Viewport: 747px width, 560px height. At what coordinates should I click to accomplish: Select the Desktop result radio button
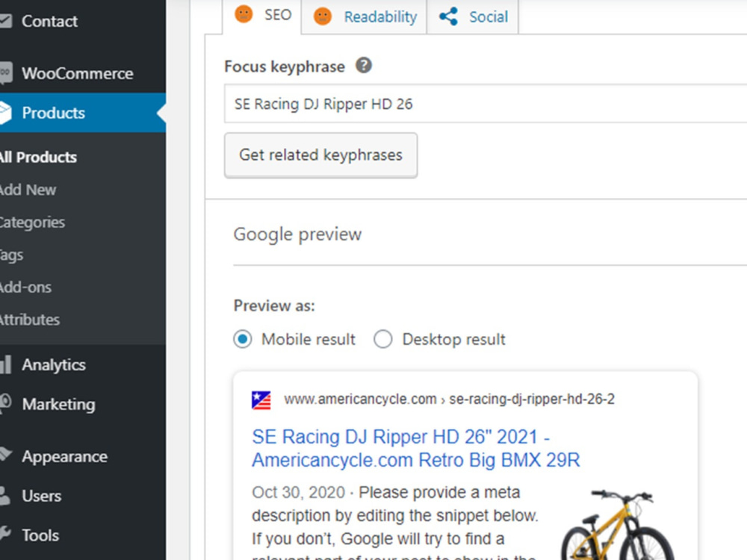(383, 339)
